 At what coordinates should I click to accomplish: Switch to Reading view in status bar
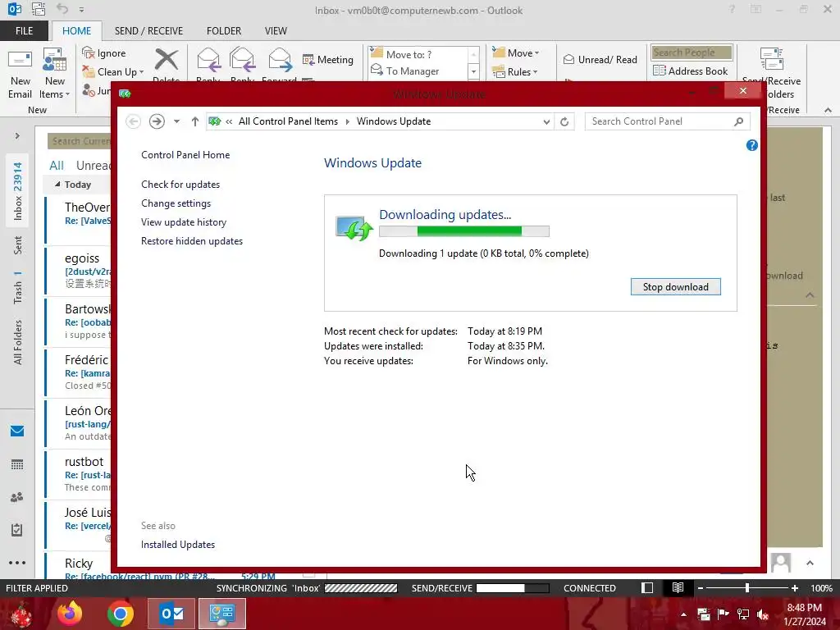pyautogui.click(x=678, y=587)
